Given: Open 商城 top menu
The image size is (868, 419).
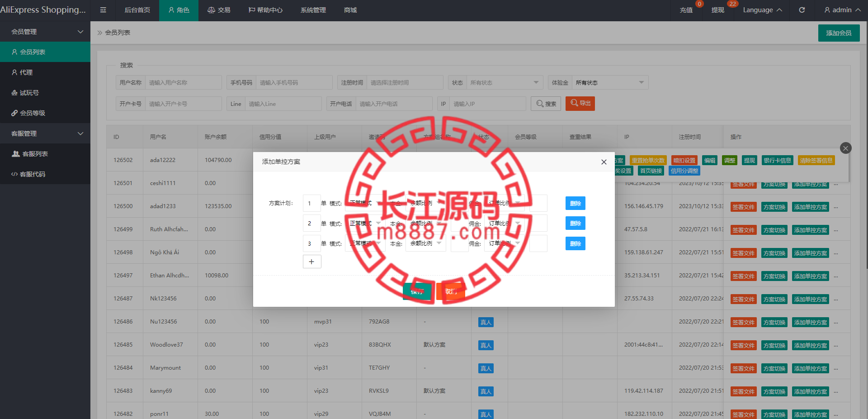Looking at the screenshot, I should click(x=350, y=10).
